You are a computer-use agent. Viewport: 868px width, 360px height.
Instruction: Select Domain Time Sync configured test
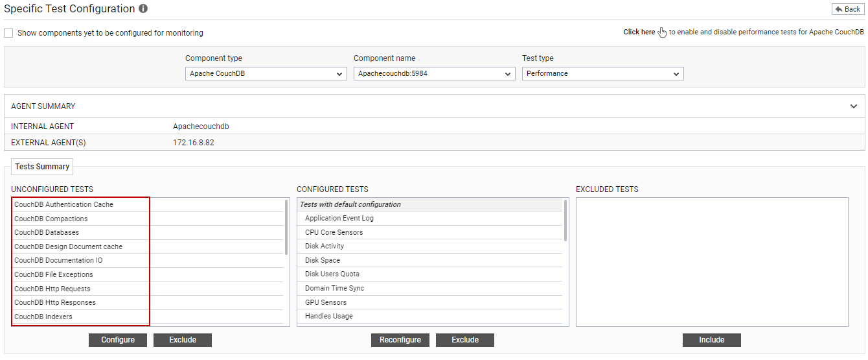(430, 289)
